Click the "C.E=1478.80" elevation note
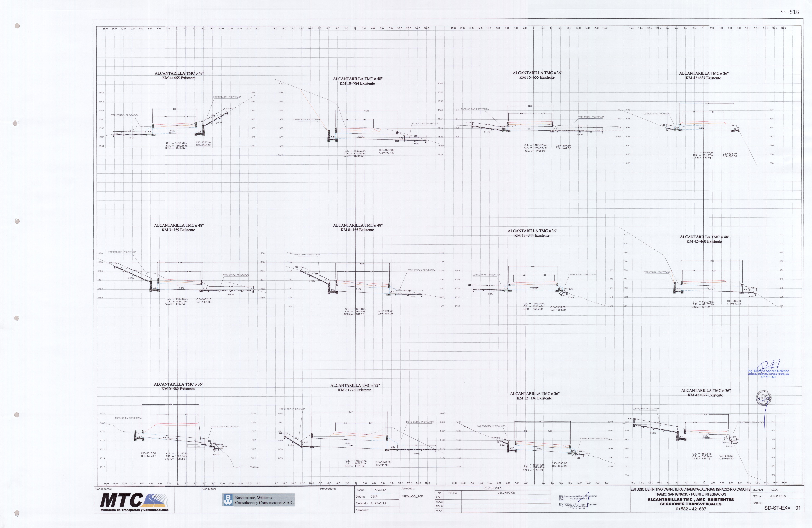Screen dimensions: 812x528 383,462
